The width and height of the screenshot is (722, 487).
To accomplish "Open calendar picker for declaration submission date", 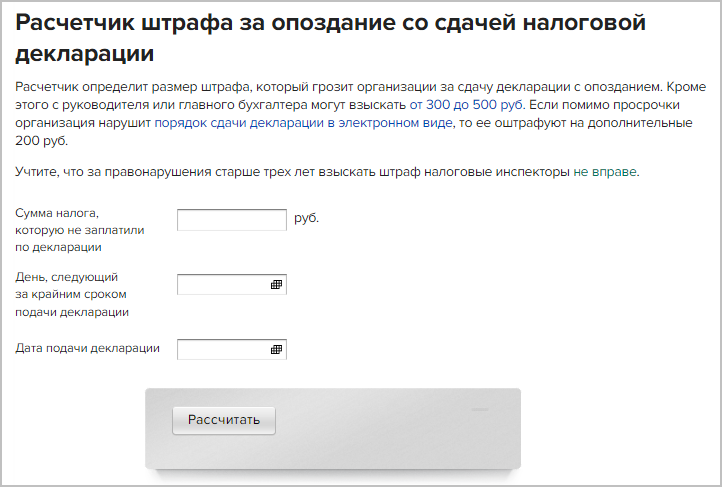I will pyautogui.click(x=277, y=350).
